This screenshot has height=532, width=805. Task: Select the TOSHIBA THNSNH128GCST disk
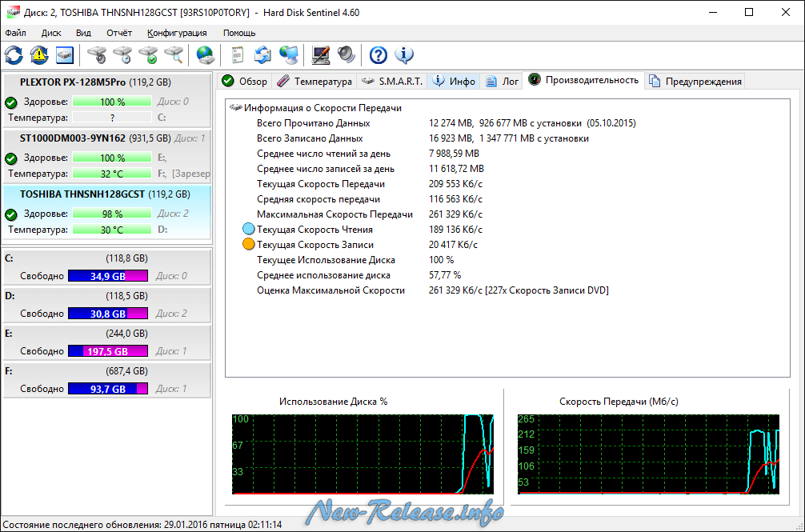(106, 212)
